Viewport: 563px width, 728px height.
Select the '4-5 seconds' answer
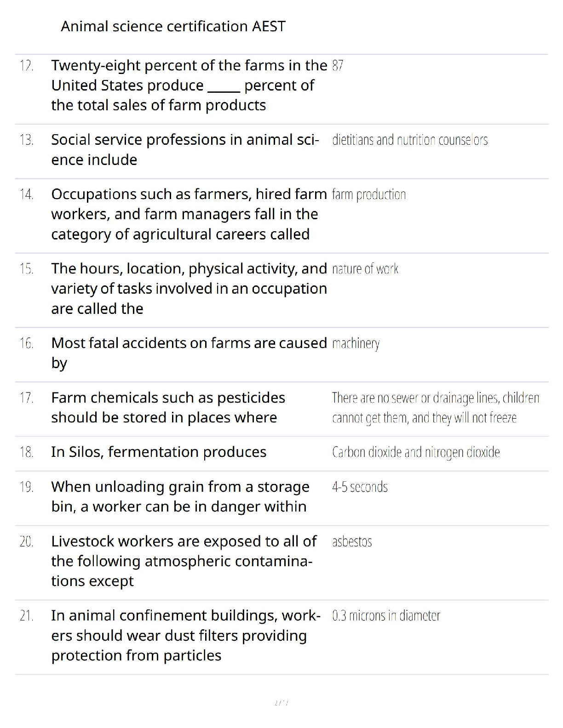(360, 487)
